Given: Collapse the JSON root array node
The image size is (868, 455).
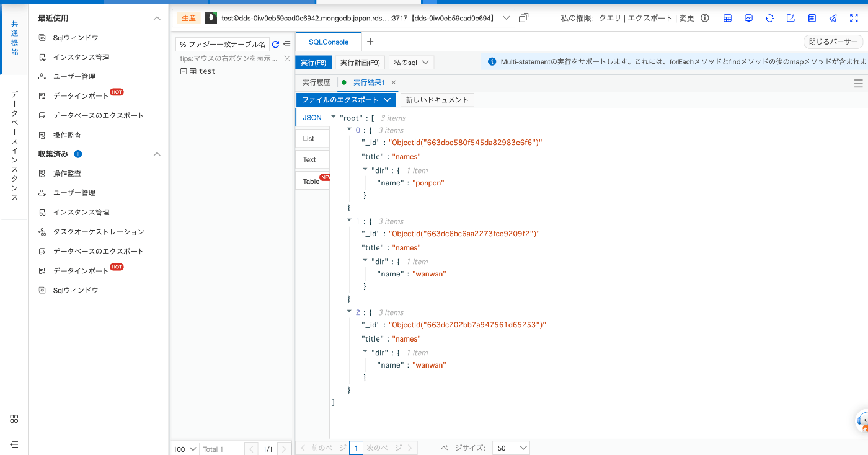Looking at the screenshot, I should point(334,117).
